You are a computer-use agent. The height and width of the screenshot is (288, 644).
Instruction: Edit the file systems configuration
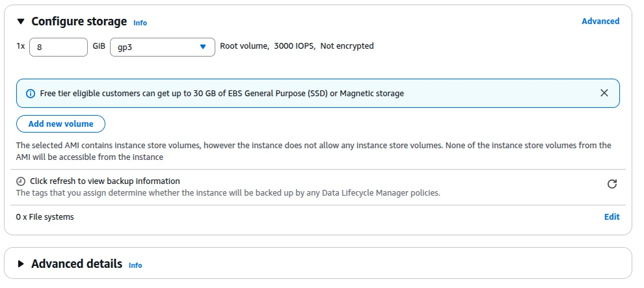click(611, 216)
